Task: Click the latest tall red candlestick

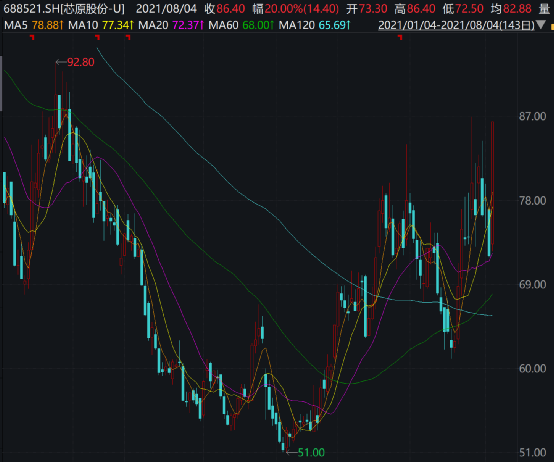Action: 493,183
